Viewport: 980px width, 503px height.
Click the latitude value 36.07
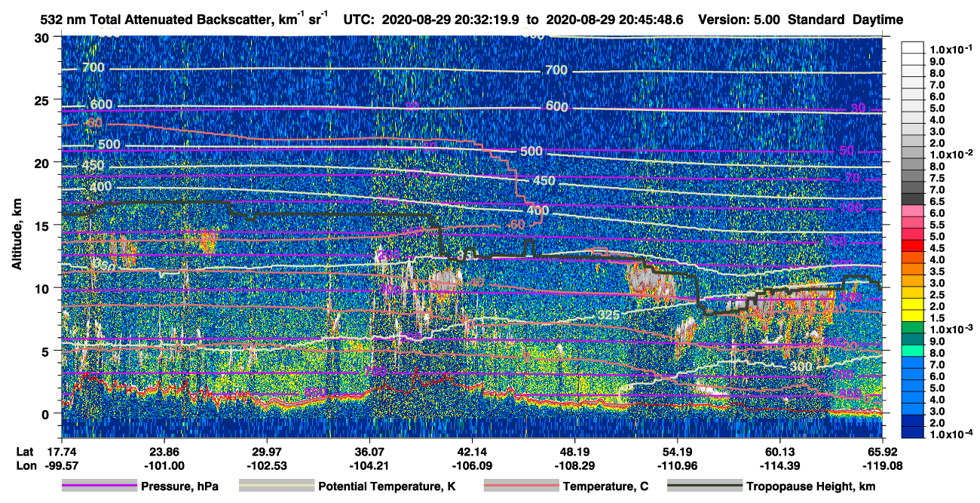point(369,452)
